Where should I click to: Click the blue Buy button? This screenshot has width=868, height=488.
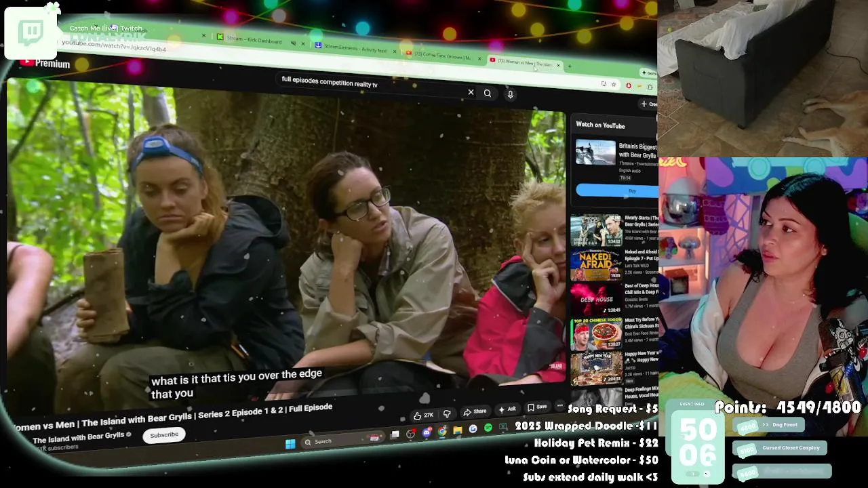click(616, 191)
